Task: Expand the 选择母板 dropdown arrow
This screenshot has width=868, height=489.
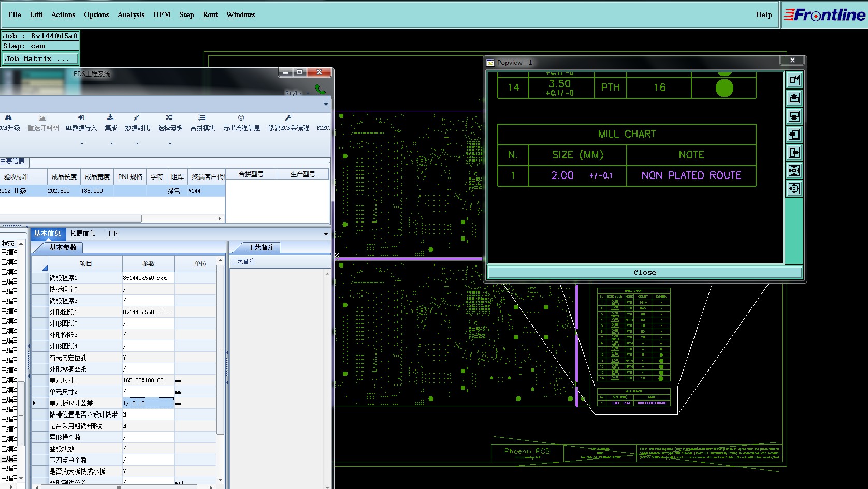Action: [170, 143]
